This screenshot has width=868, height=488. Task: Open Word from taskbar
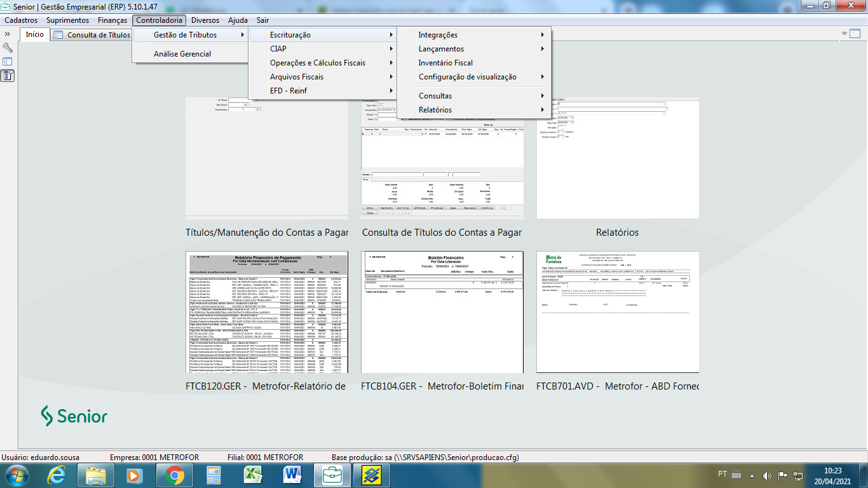292,475
